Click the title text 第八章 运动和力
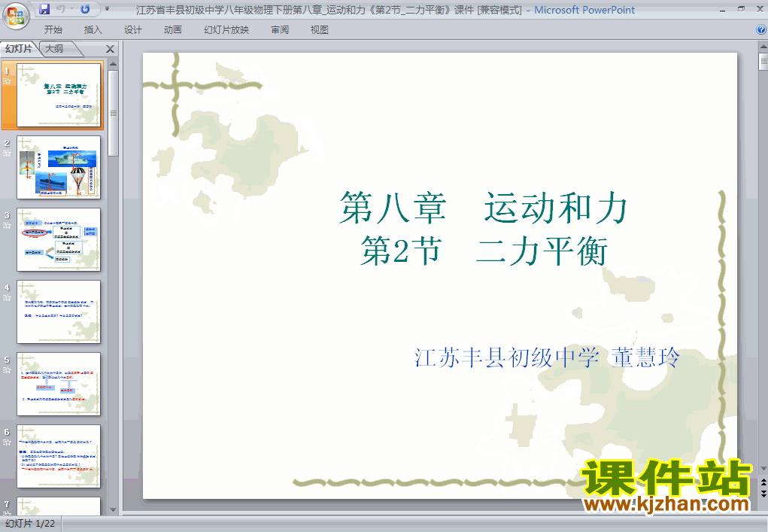 [483, 208]
